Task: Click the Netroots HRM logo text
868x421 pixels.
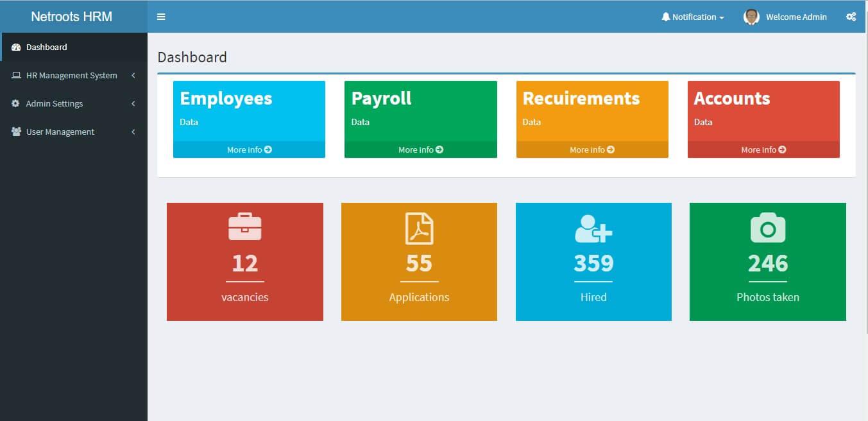Action: click(x=72, y=17)
